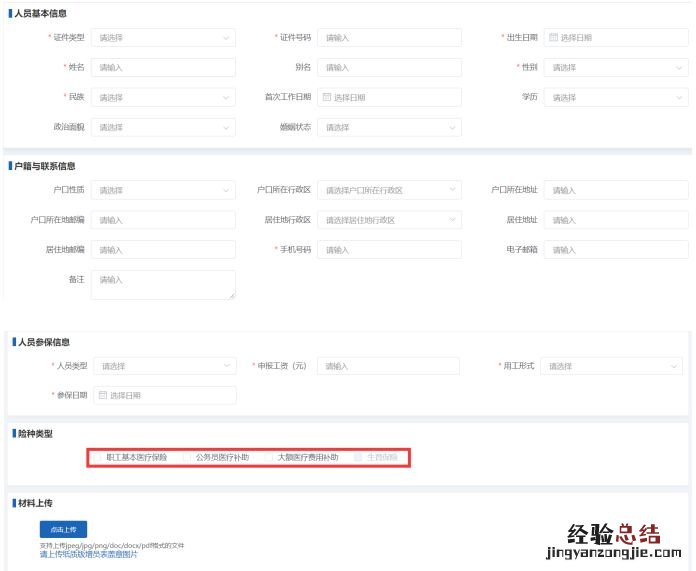Click the 备注 textarea resize handle
The image size is (696, 571).
pos(232,295)
